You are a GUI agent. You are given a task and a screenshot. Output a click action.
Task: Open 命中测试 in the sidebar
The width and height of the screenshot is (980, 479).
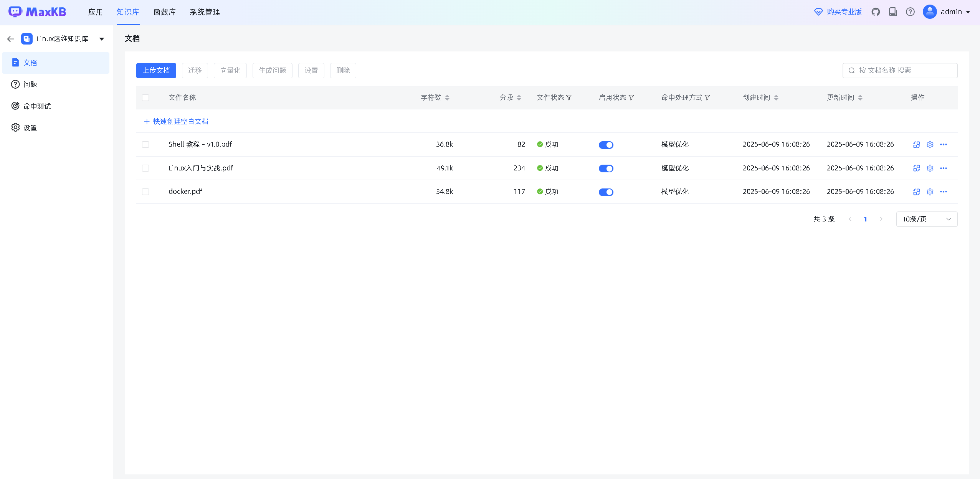[37, 106]
